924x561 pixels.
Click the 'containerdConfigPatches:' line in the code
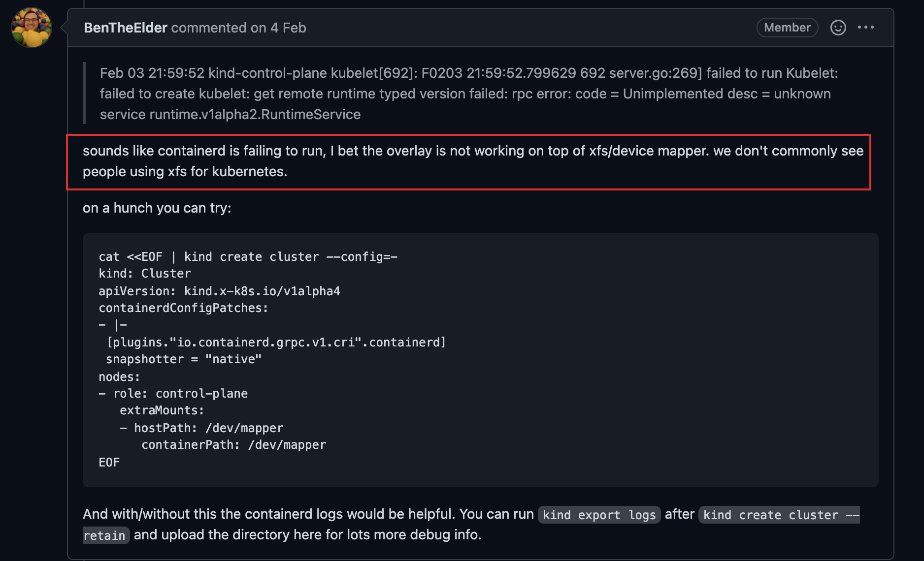pos(183,308)
